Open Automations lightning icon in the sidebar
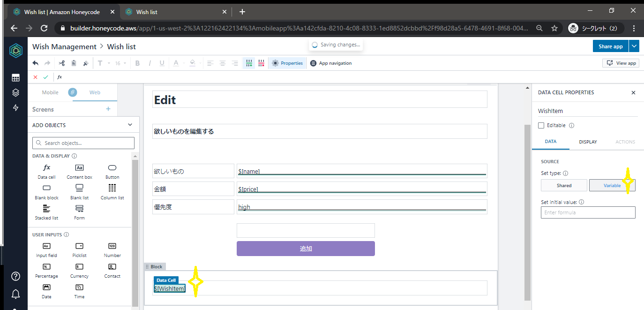Image resolution: width=644 pixels, height=310 pixels. [15, 107]
